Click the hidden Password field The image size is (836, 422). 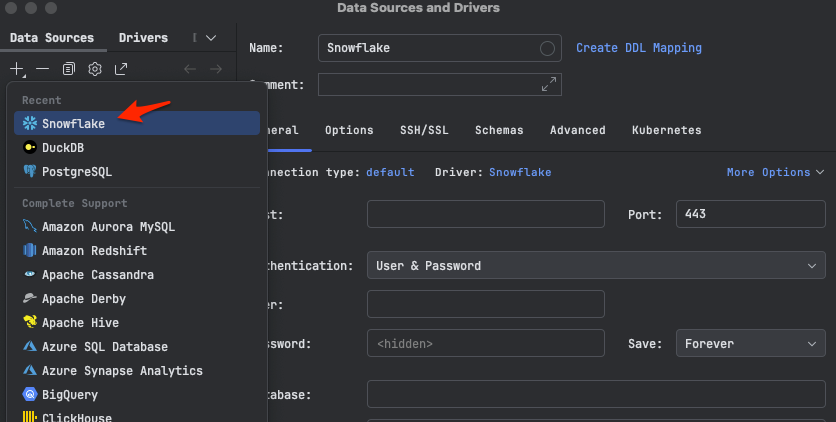(x=486, y=343)
